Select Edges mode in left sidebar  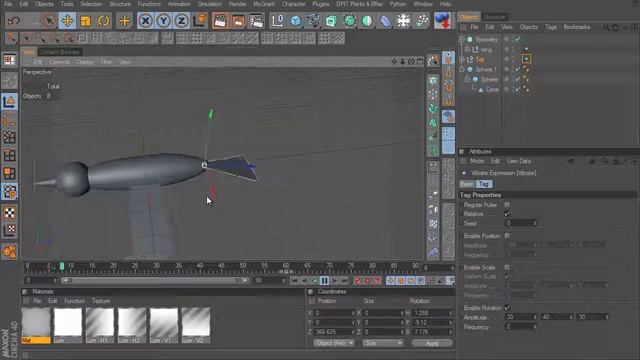[9, 156]
